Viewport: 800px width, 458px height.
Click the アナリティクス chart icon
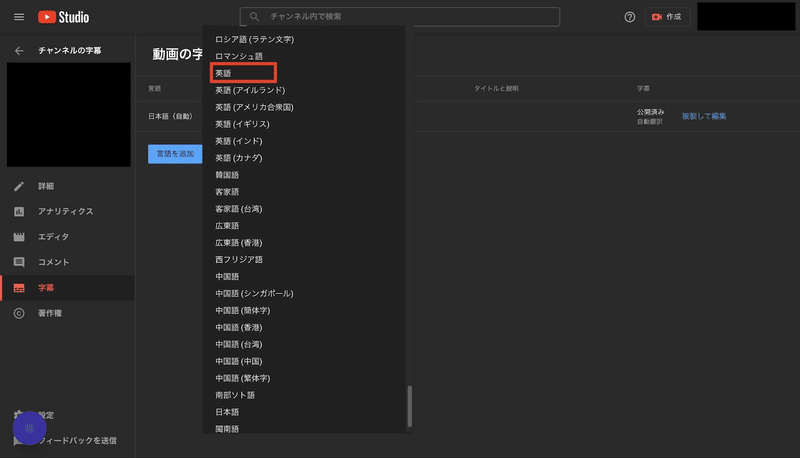[19, 211]
